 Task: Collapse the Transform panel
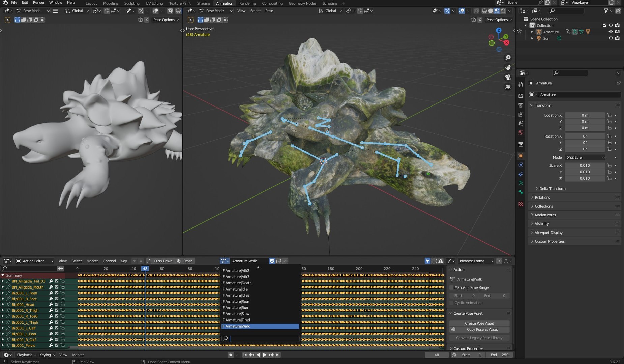(574, 105)
